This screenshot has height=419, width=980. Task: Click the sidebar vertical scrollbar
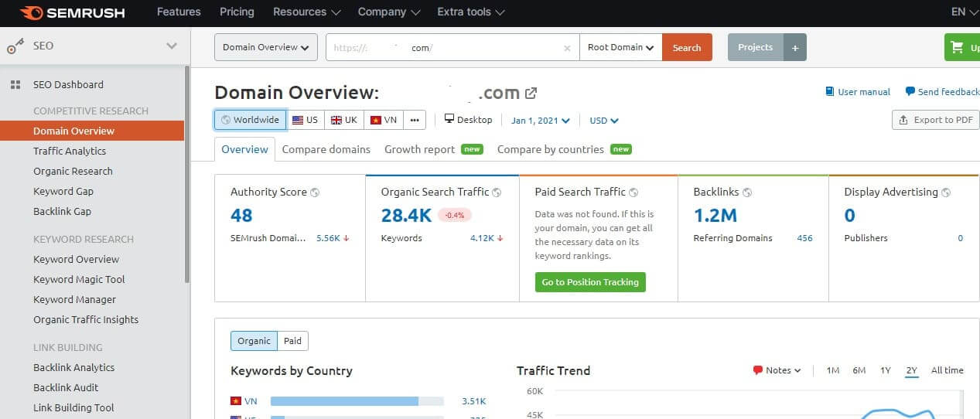click(187, 174)
